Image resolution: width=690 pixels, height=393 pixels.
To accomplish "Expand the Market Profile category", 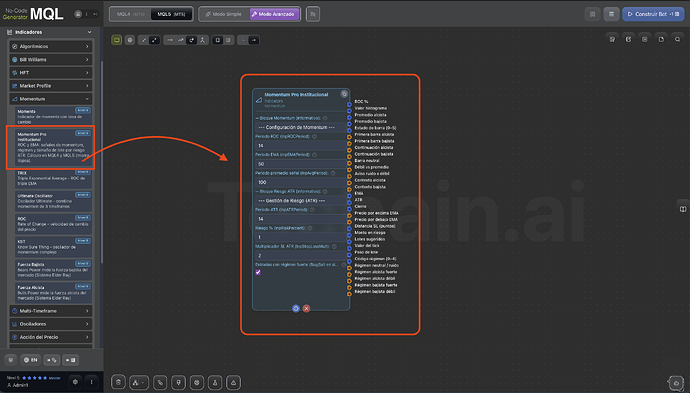I will [x=51, y=86].
